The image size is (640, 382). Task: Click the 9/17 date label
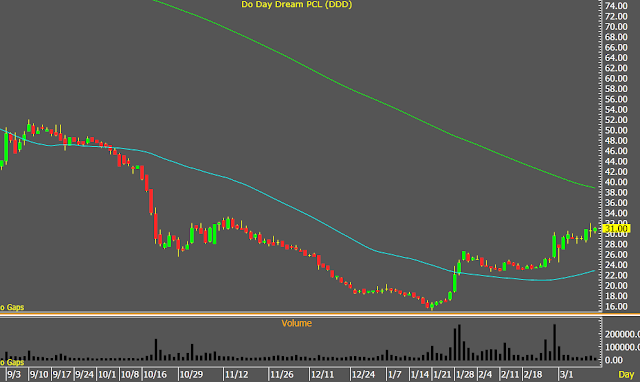pyautogui.click(x=62, y=374)
